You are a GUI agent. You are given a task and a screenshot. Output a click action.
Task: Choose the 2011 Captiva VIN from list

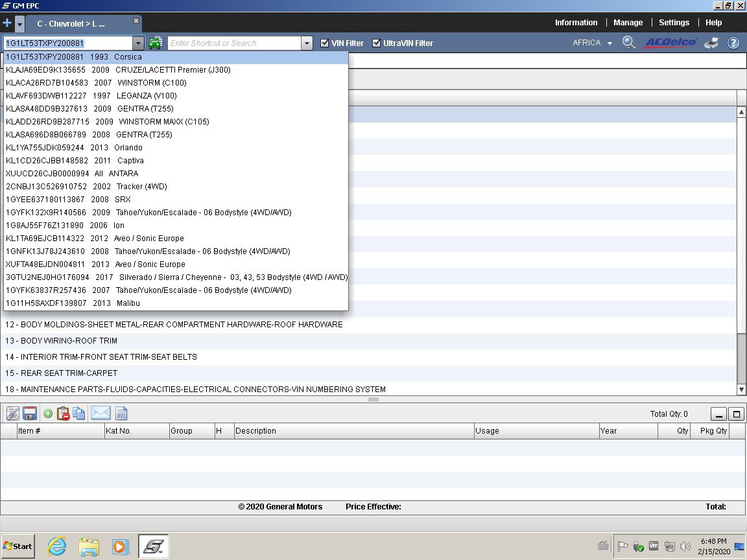[75, 161]
